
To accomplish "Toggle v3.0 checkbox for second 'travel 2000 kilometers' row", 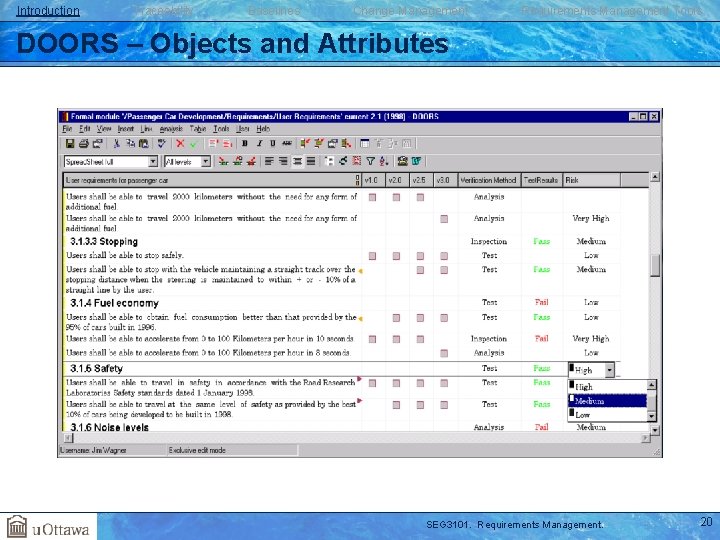I will (444, 219).
